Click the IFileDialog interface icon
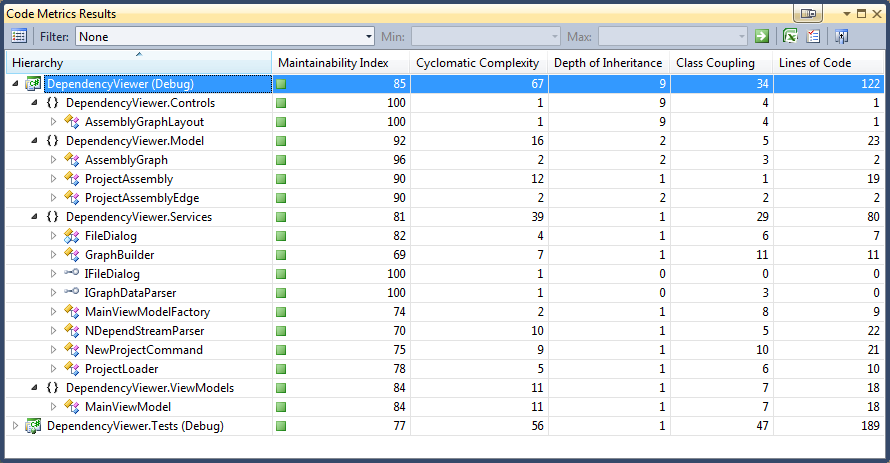This screenshot has width=890, height=463. 72,273
